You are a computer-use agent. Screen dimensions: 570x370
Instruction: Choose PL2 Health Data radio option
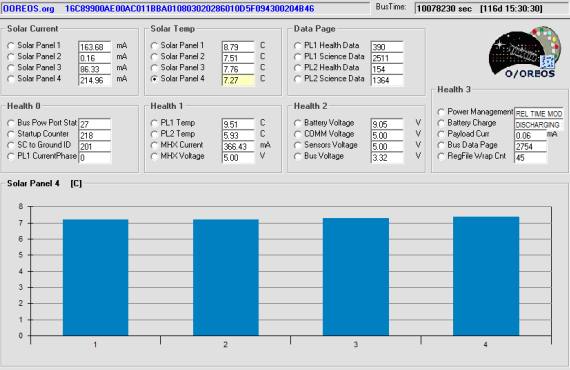click(297, 68)
